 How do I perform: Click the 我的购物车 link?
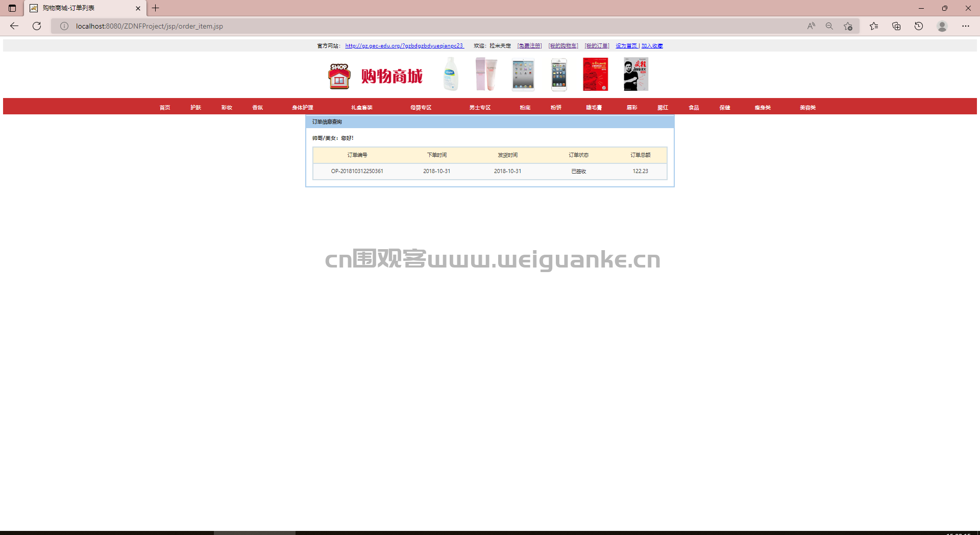click(563, 46)
